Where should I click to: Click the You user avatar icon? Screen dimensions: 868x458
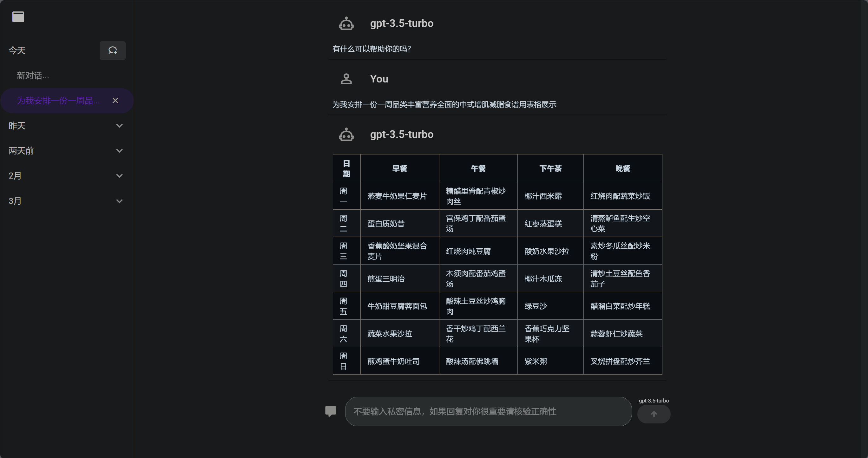click(x=346, y=79)
